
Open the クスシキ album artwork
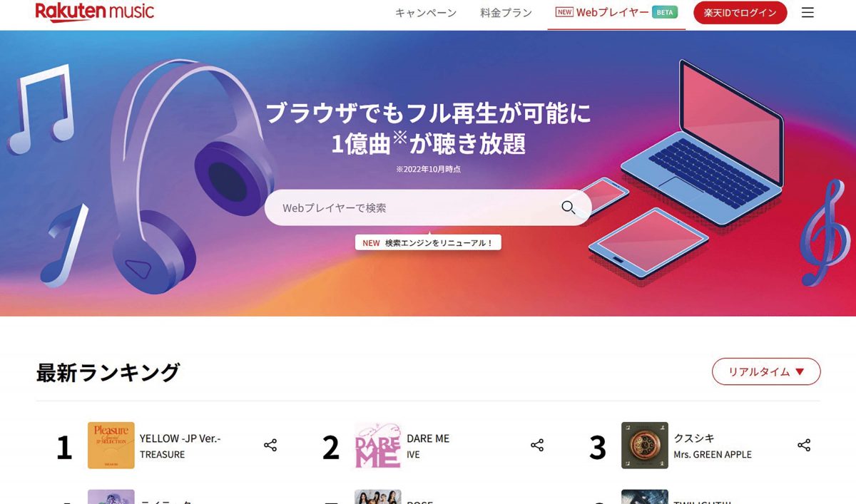coord(645,446)
